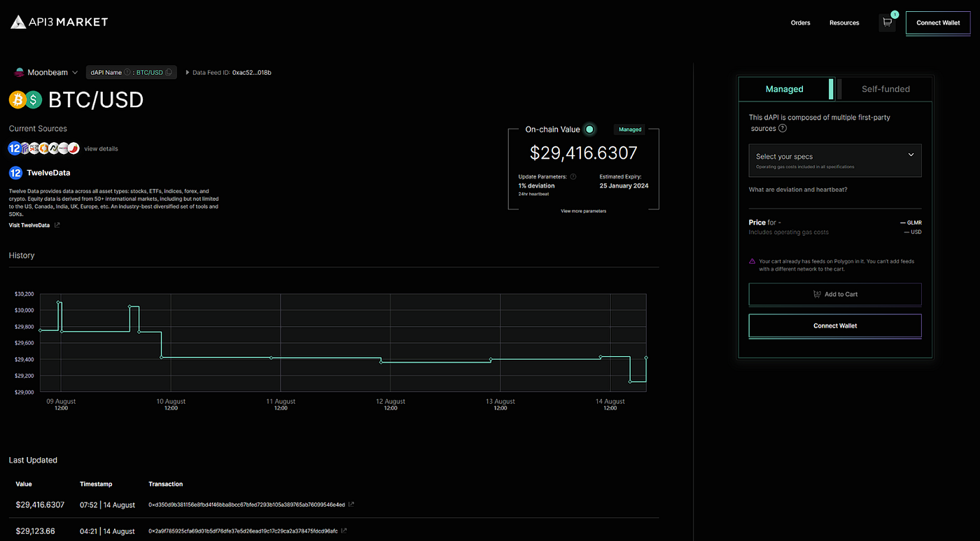Click the large on-chain value $29,416.6307

point(583,153)
